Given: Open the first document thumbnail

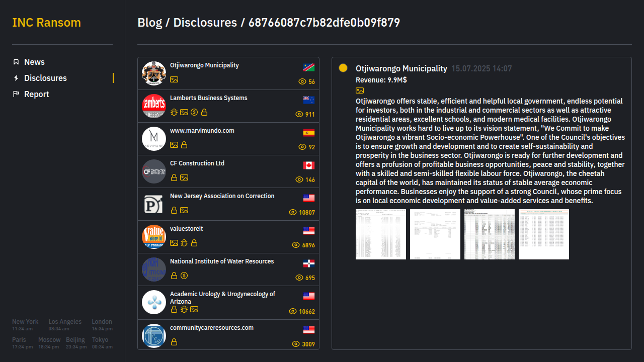Looking at the screenshot, I should [x=381, y=234].
